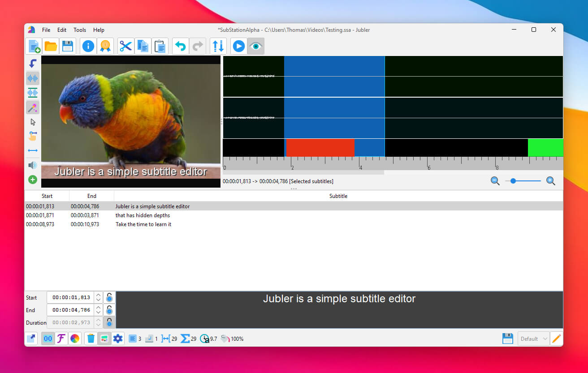Click the End column header

click(92, 196)
